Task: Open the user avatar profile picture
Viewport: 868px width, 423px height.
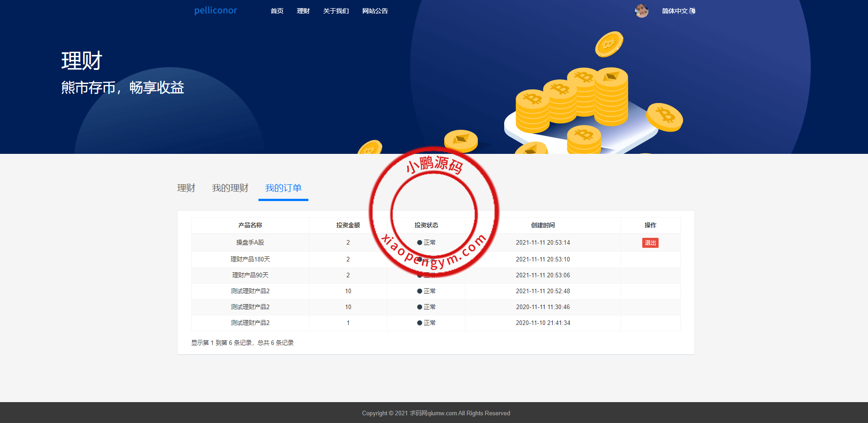Action: point(641,11)
